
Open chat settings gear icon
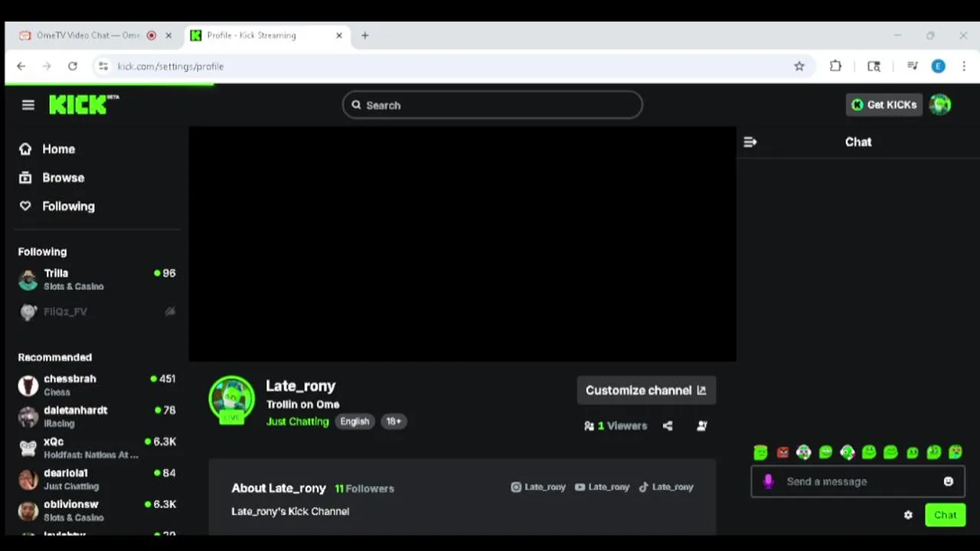coord(908,515)
